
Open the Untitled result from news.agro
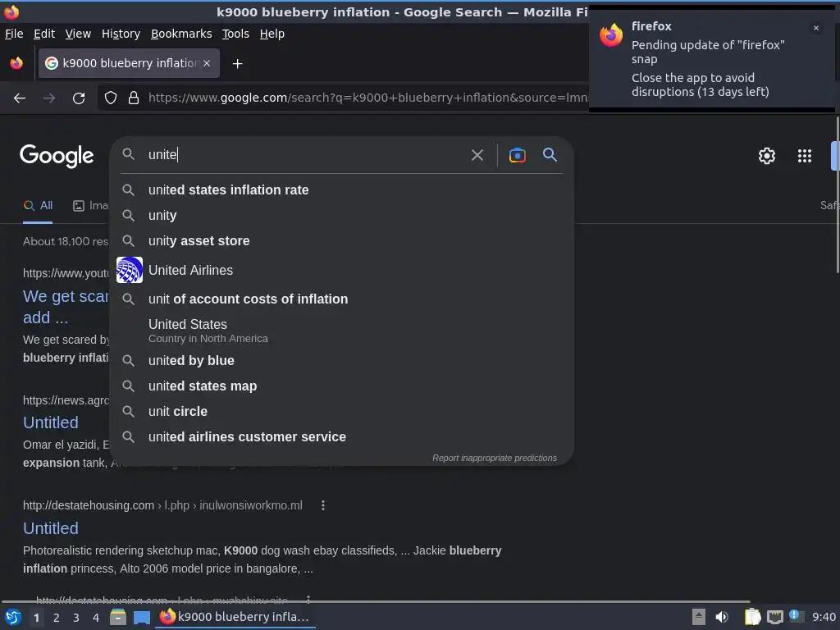click(51, 422)
